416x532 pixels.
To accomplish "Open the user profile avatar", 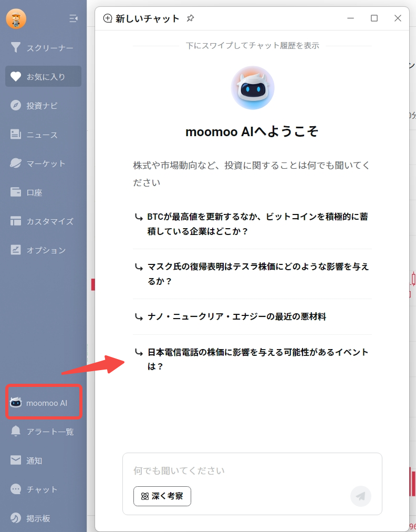I will coord(16,18).
